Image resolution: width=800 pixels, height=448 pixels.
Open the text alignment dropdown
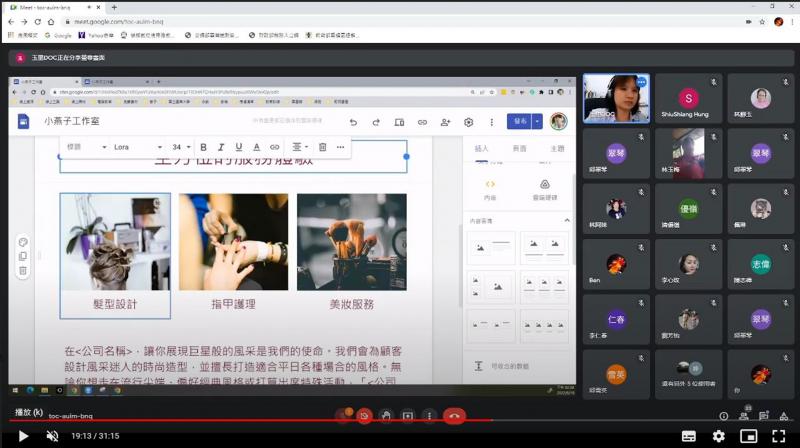pos(299,147)
